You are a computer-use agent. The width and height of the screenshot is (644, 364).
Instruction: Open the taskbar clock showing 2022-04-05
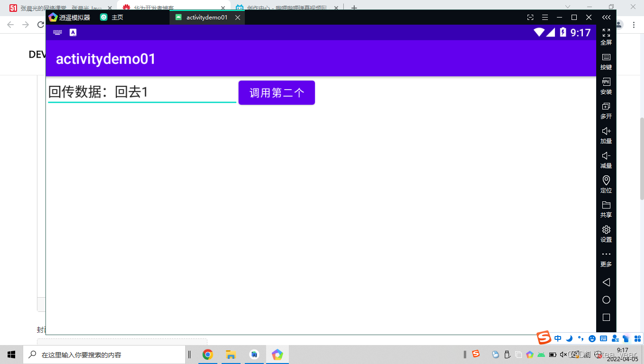pyautogui.click(x=622, y=355)
